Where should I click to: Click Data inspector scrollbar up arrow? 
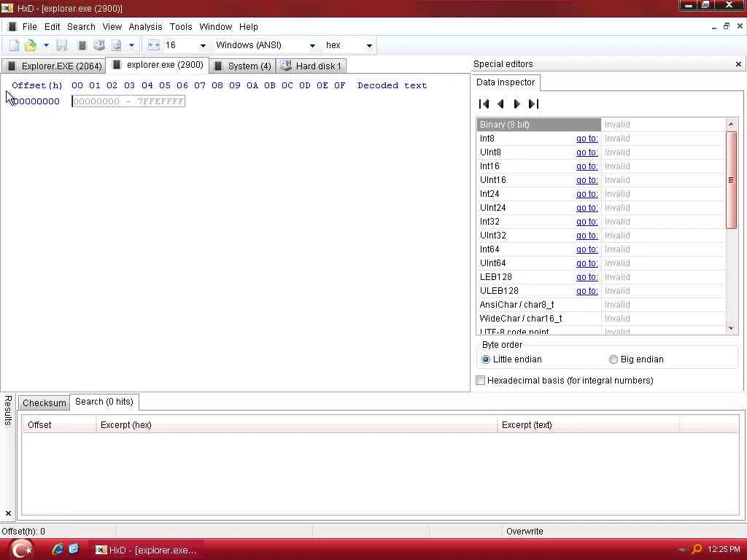click(731, 124)
